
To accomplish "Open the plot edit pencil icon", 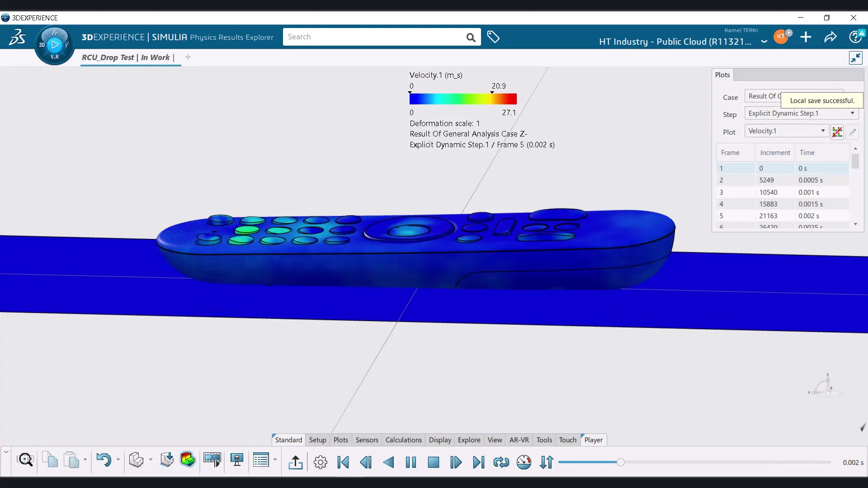I will 853,132.
